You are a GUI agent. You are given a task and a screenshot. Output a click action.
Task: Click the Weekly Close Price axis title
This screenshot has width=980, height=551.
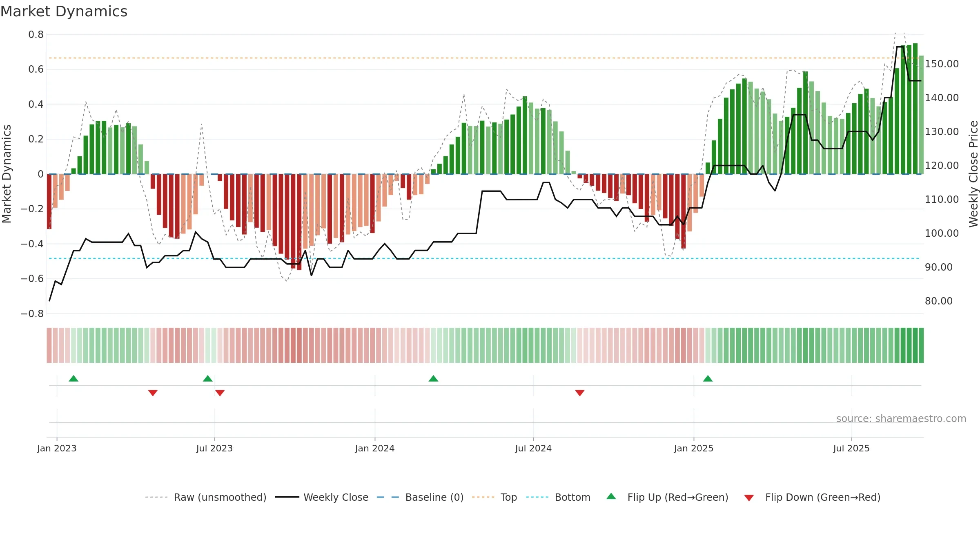973,174
